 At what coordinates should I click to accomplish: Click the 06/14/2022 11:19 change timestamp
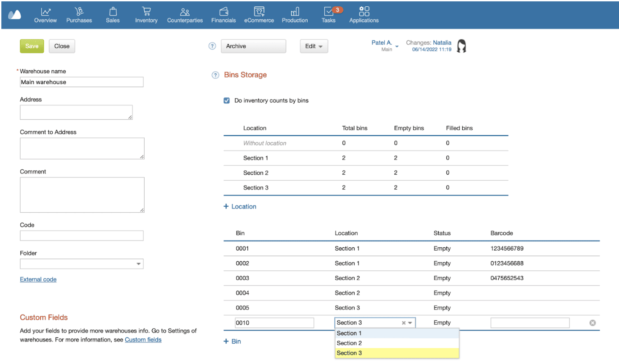click(432, 50)
